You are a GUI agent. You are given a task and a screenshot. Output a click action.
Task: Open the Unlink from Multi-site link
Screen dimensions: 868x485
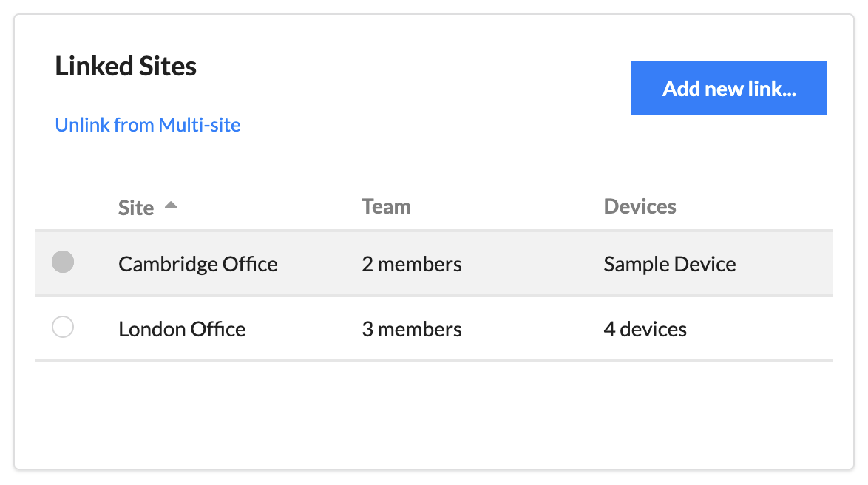pos(148,125)
